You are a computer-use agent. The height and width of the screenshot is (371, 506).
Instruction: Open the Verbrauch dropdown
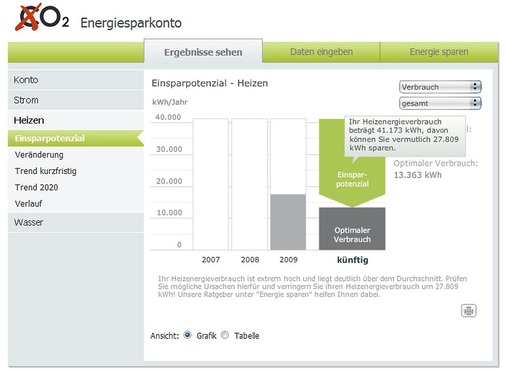pyautogui.click(x=440, y=87)
